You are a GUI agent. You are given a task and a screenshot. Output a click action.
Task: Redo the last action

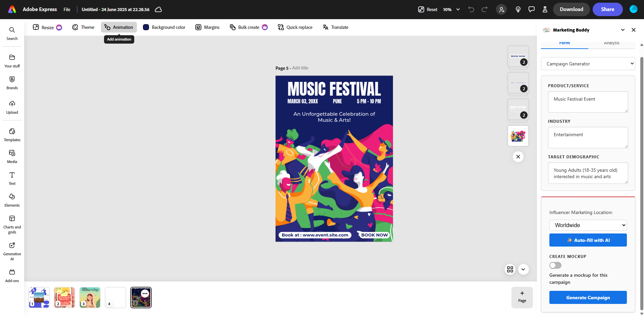(485, 9)
